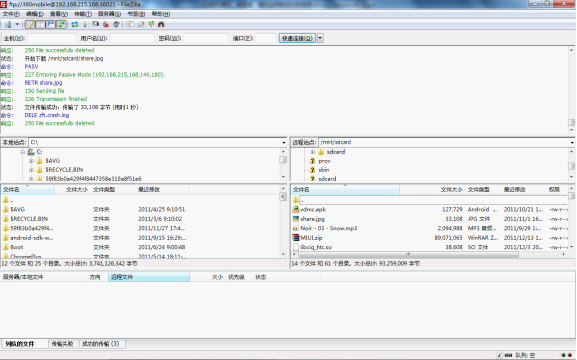Select Noir - 03 - Snow.mp3 file icon
This screenshot has width=577, height=360.
(296, 229)
